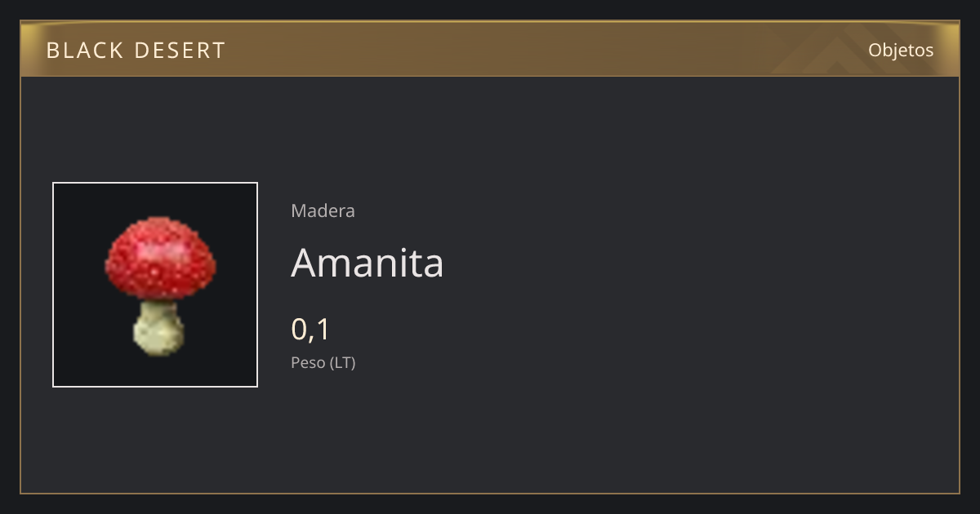This screenshot has width=980, height=514.
Task: Open the Objetos section link
Action: (x=901, y=50)
